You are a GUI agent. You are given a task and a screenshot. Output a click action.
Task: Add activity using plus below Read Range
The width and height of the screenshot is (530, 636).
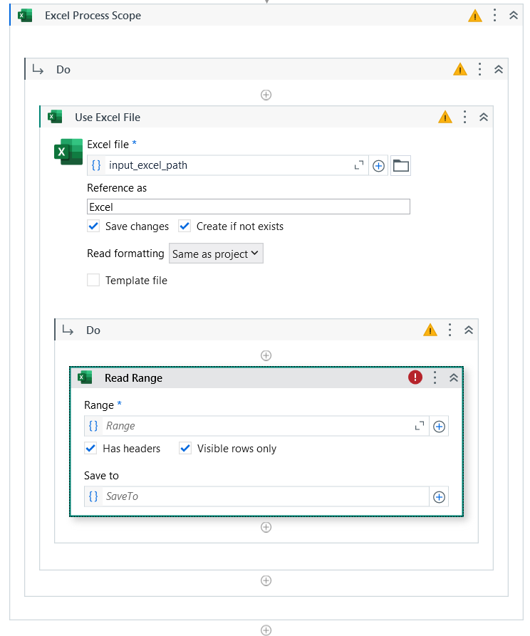coord(266,527)
